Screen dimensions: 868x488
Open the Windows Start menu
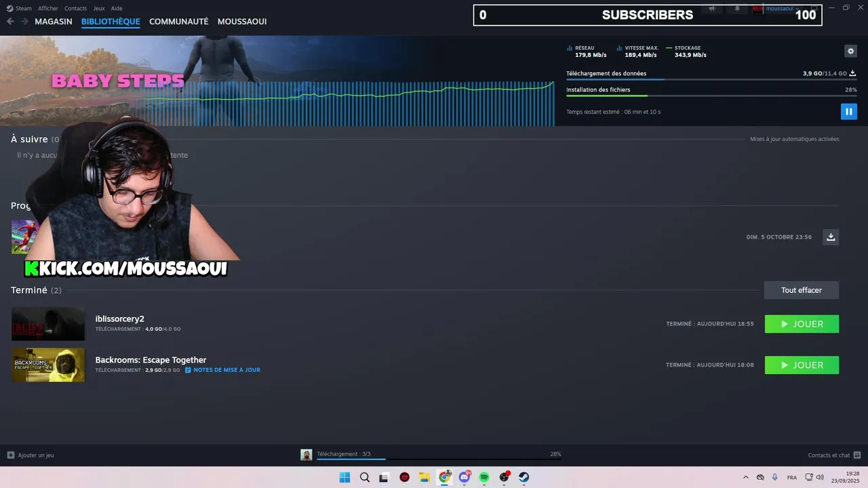pos(344,477)
